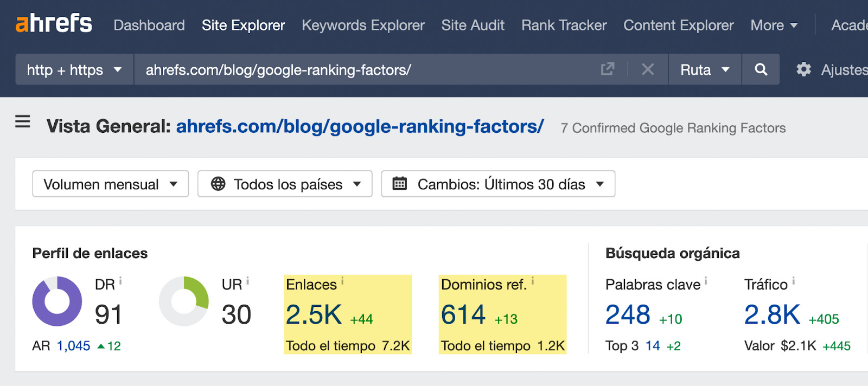Click the UR info icon

click(247, 281)
